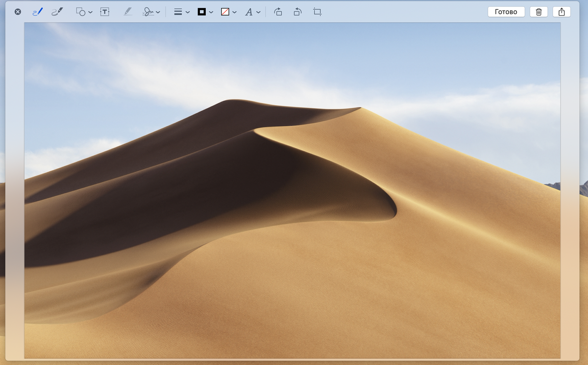588x365 pixels.
Task: Click the desert dune image canvas
Action: tap(292, 190)
